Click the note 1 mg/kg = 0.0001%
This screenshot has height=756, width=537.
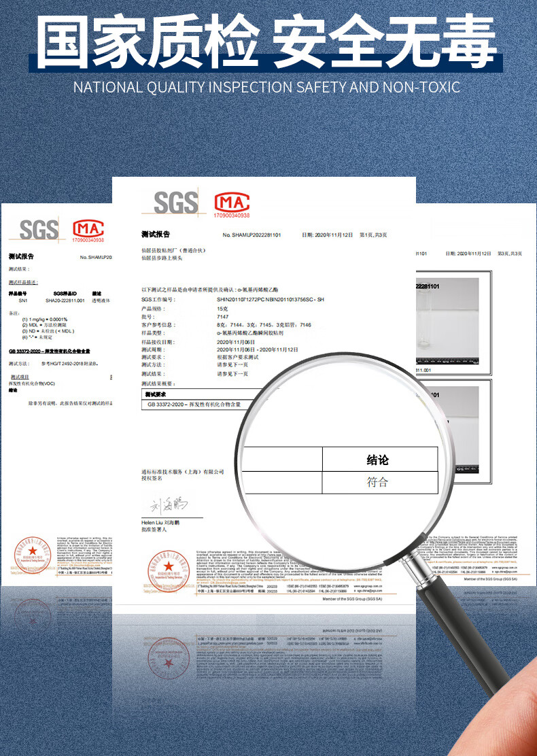tap(45, 319)
